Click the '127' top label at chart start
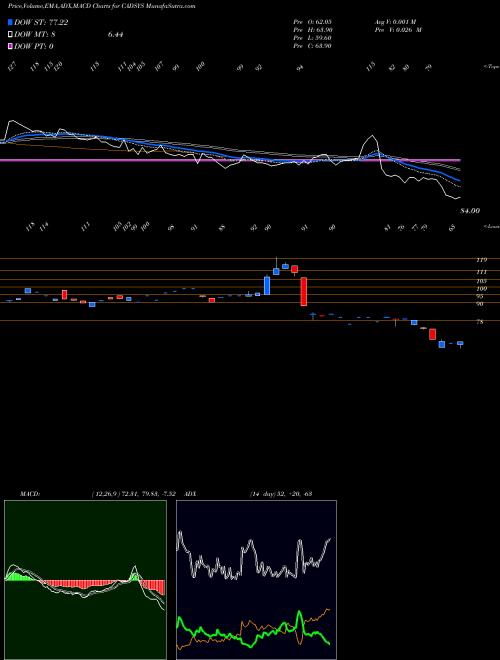Image resolution: width=500 pixels, height=660 pixels. pyautogui.click(x=12, y=66)
